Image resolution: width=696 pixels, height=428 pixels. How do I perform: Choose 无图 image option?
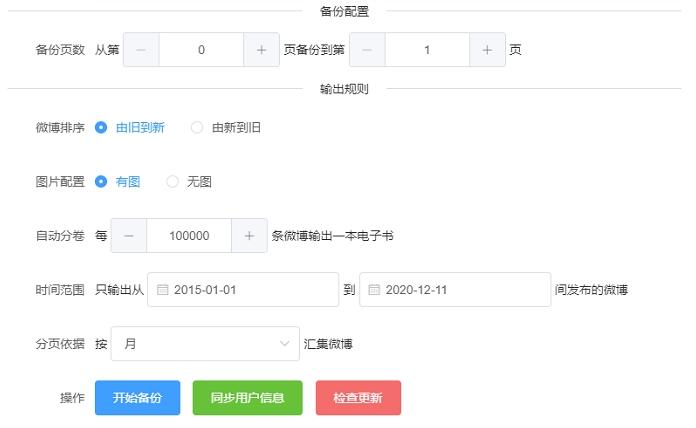point(172,182)
